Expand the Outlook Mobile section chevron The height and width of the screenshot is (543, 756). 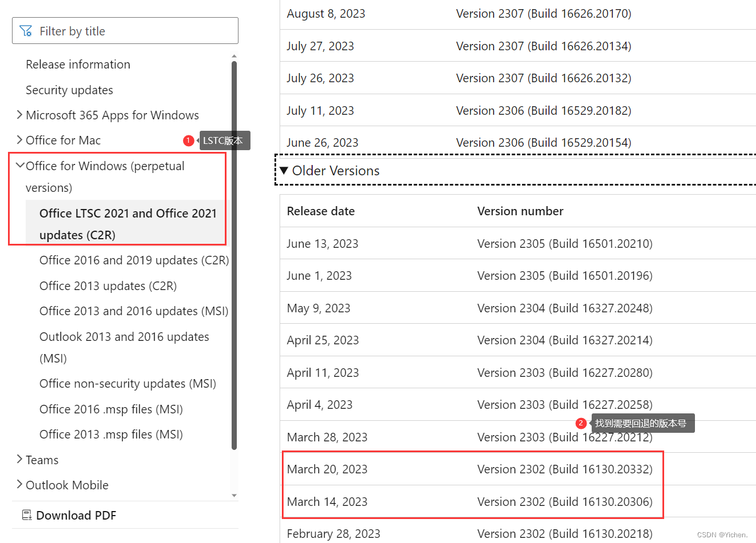(19, 485)
